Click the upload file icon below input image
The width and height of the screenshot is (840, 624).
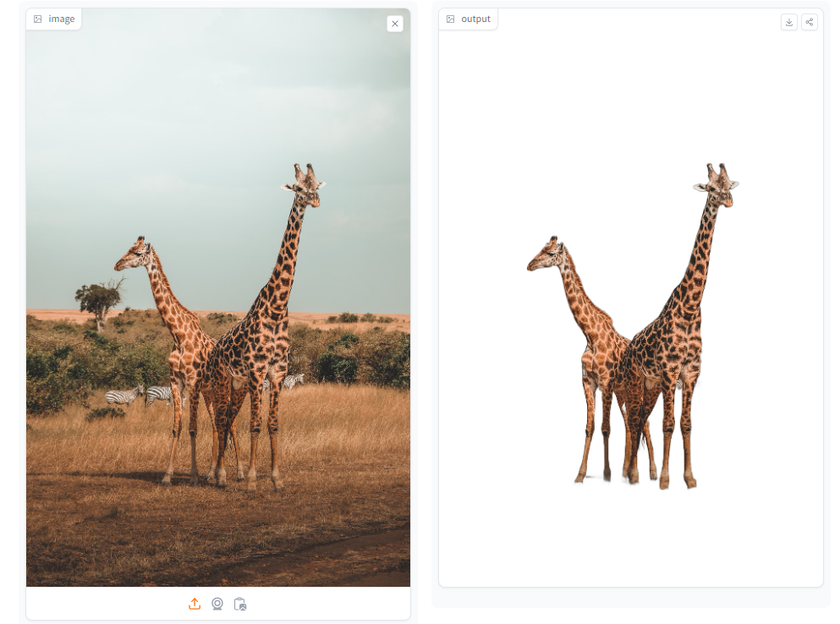pyautogui.click(x=195, y=604)
